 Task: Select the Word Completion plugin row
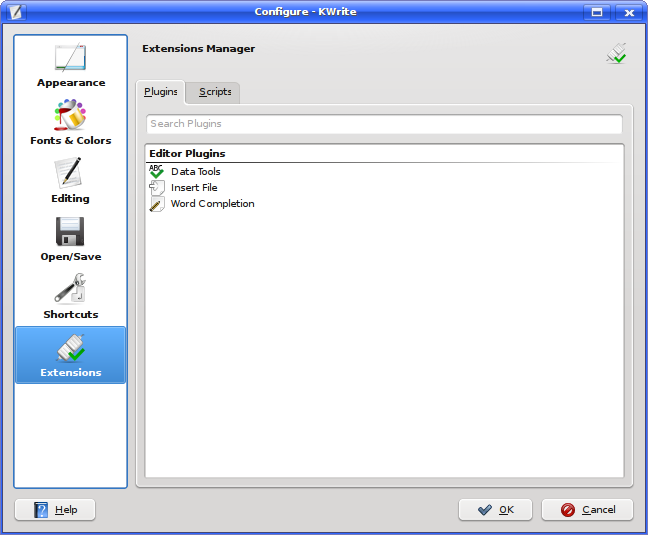click(384, 204)
